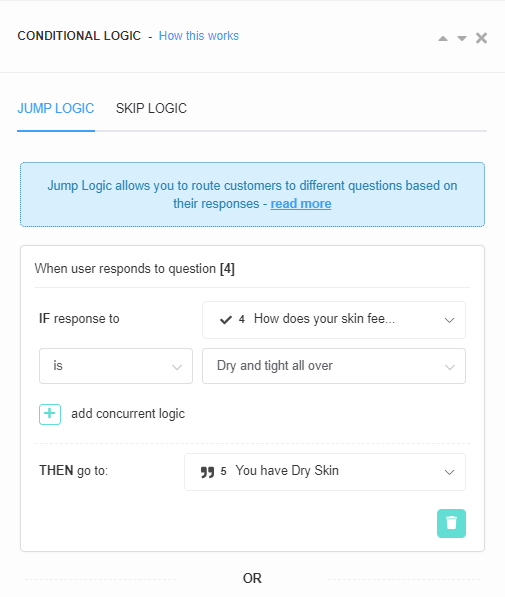Click the up arrow icon in header

tap(443, 38)
